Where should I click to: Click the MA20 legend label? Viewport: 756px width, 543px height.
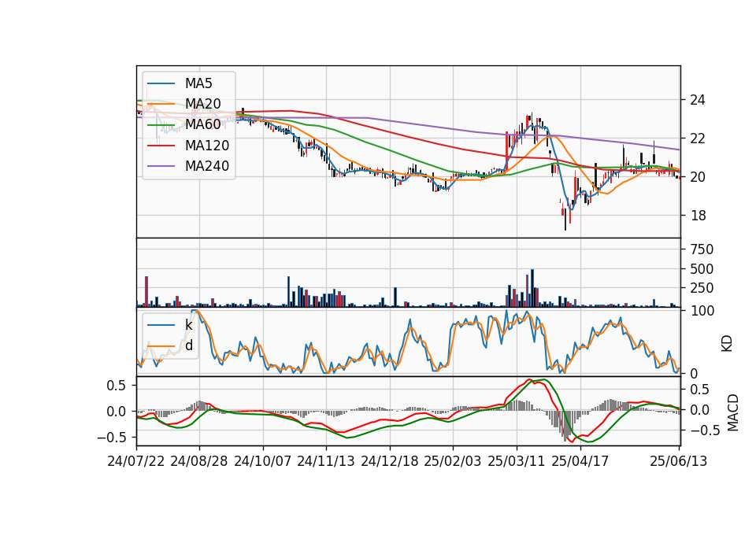click(x=203, y=104)
